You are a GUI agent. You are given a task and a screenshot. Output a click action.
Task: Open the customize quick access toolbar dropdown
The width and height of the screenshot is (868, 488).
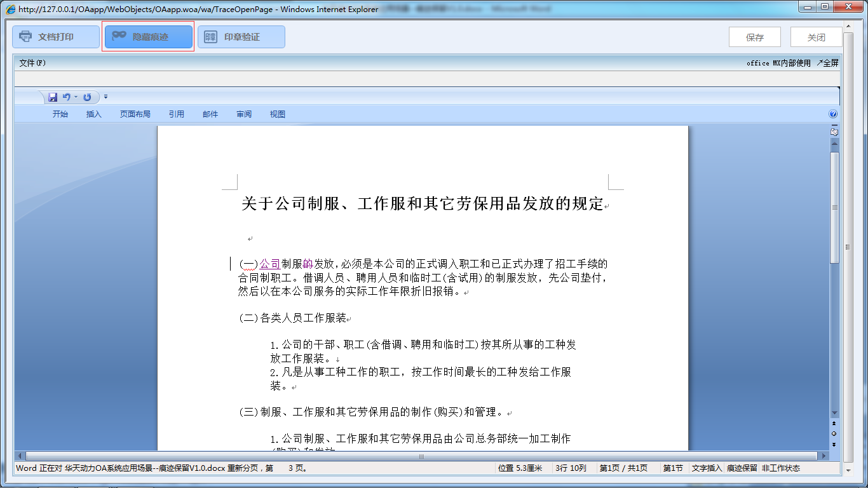click(x=105, y=97)
